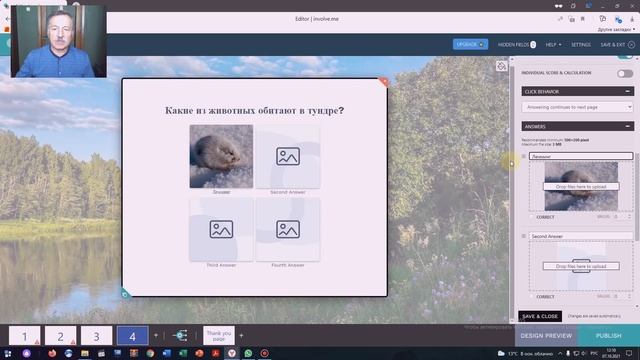Expand the other bookmarks folder

(616, 29)
